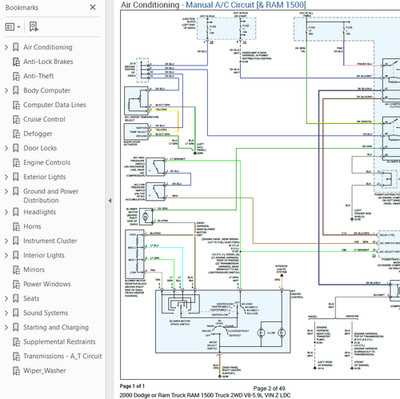Click the Mirrors bookmark icon
This screenshot has width=400, height=399.
pos(16,270)
